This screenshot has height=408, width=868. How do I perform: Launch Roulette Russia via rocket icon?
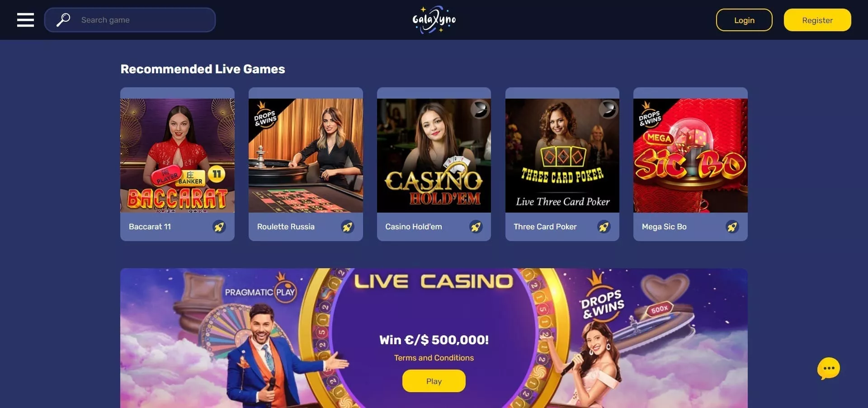(348, 227)
